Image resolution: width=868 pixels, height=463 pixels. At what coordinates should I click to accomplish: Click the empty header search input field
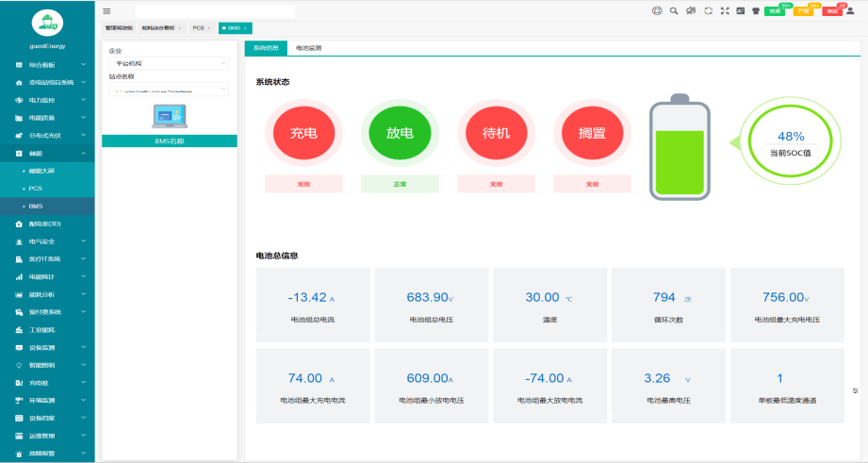pos(215,11)
